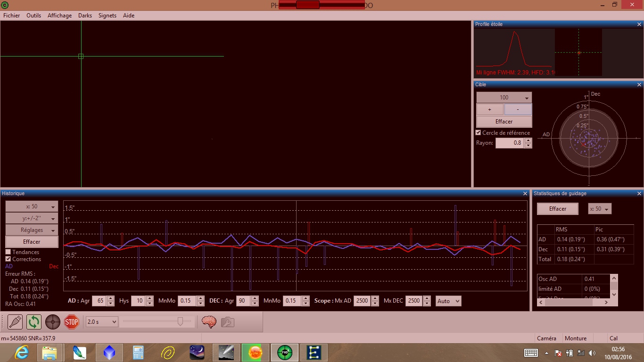644x362 pixels.
Task: Click the Caméra status bar entry
Action: coord(546,338)
